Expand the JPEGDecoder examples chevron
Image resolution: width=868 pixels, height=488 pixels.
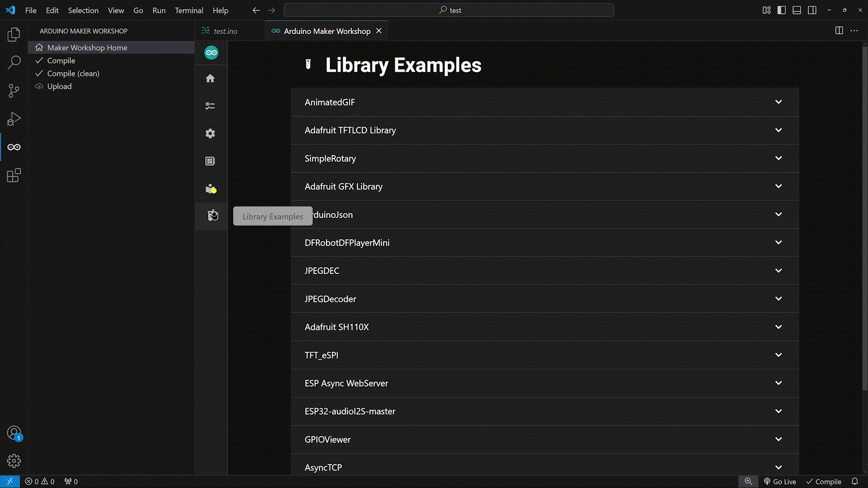(x=778, y=299)
